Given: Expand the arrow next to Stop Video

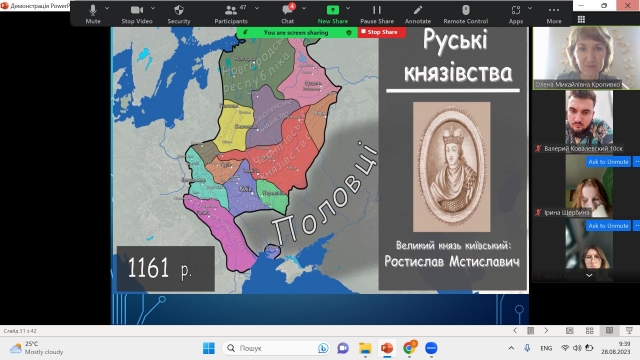Looking at the screenshot, I should pos(153,8).
